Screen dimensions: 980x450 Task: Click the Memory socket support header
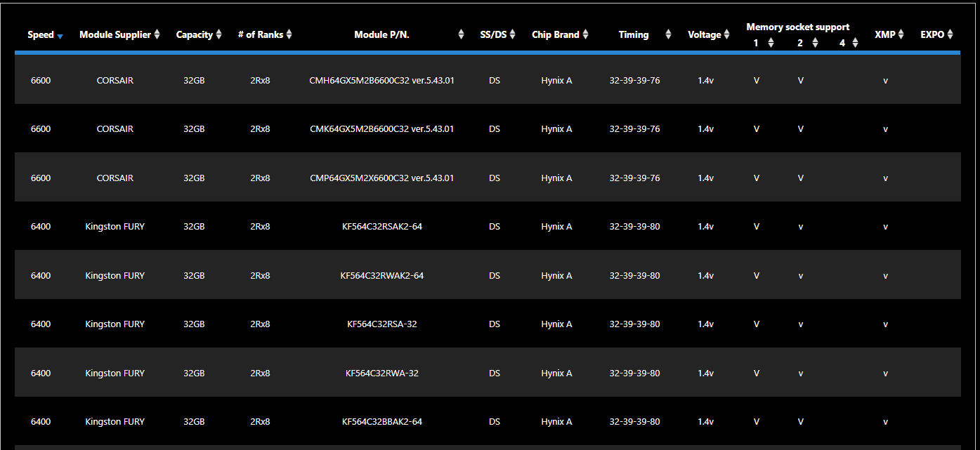click(x=798, y=27)
